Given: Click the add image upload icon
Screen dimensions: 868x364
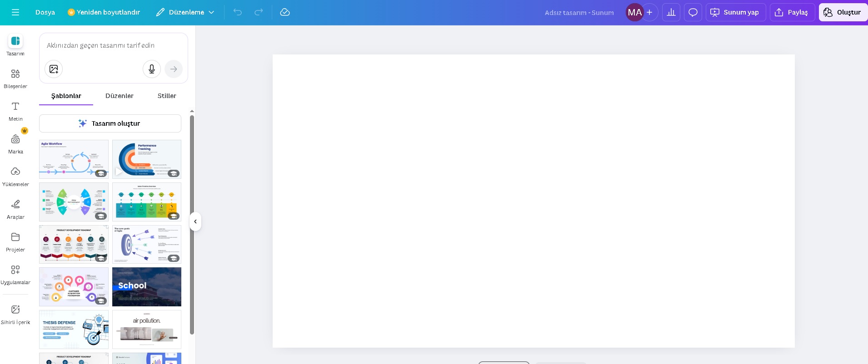Looking at the screenshot, I should coord(54,69).
